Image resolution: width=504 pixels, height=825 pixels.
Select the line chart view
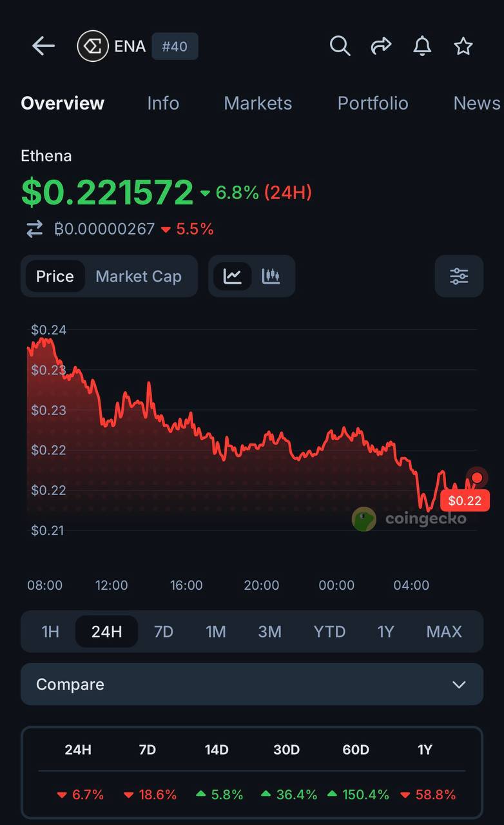(233, 277)
